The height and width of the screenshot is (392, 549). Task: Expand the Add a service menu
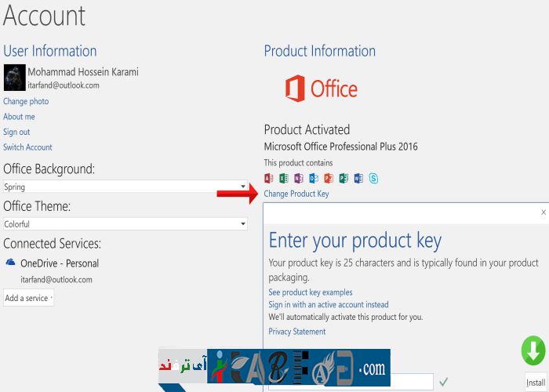(x=29, y=298)
